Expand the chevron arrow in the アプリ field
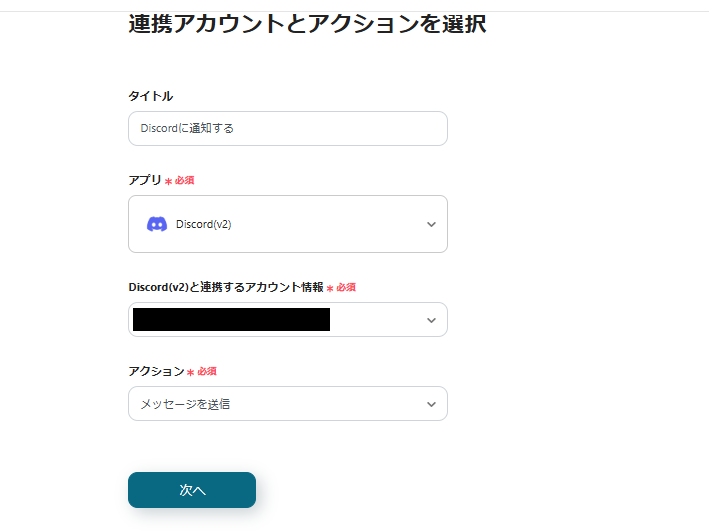709x531 pixels. tap(431, 224)
